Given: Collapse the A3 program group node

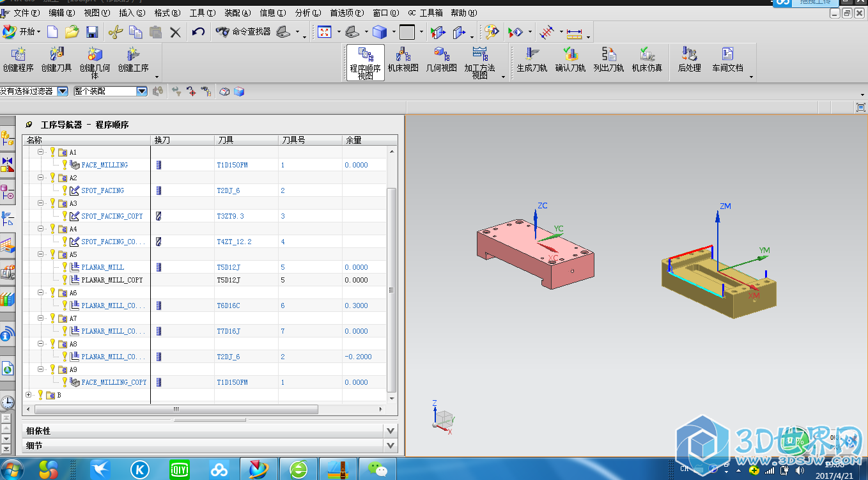Looking at the screenshot, I should point(40,203).
